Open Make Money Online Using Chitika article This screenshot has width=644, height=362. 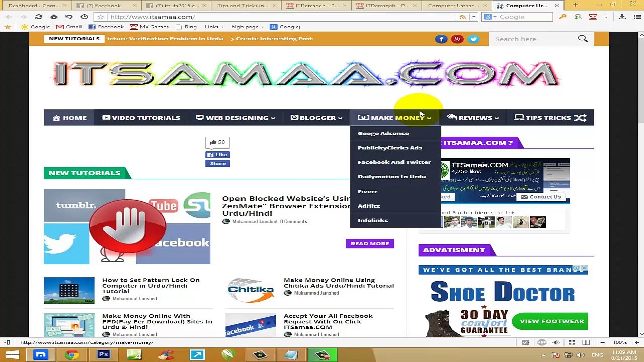point(339,283)
